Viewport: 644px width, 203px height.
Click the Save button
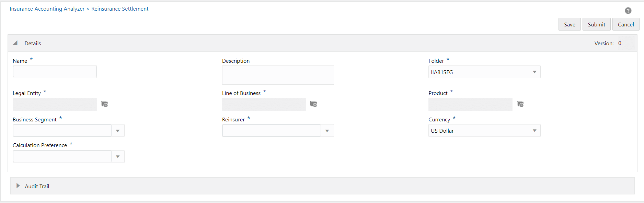pos(569,24)
